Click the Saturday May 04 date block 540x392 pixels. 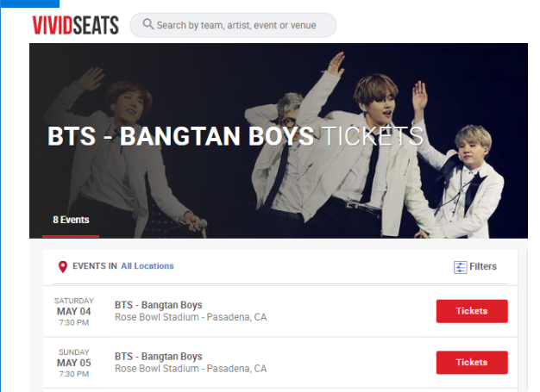pos(73,312)
